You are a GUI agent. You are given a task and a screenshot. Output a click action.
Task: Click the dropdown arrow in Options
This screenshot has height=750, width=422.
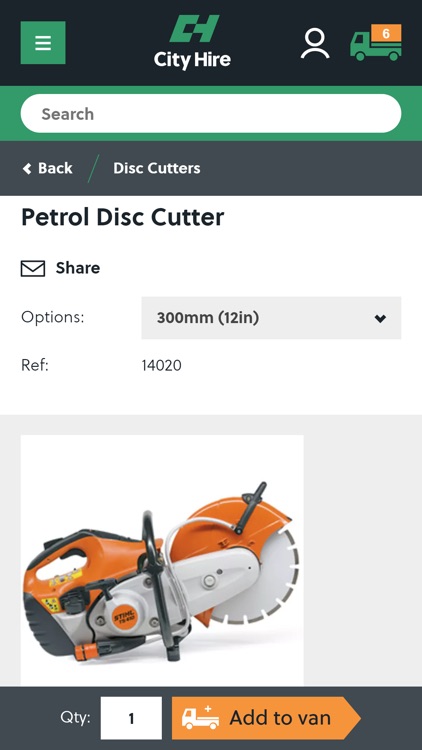coord(380,319)
